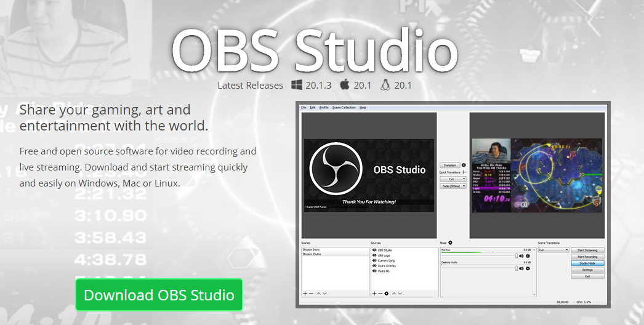Click the Mixer scroll up arrow
The width and height of the screenshot is (644, 325).
[534, 249]
